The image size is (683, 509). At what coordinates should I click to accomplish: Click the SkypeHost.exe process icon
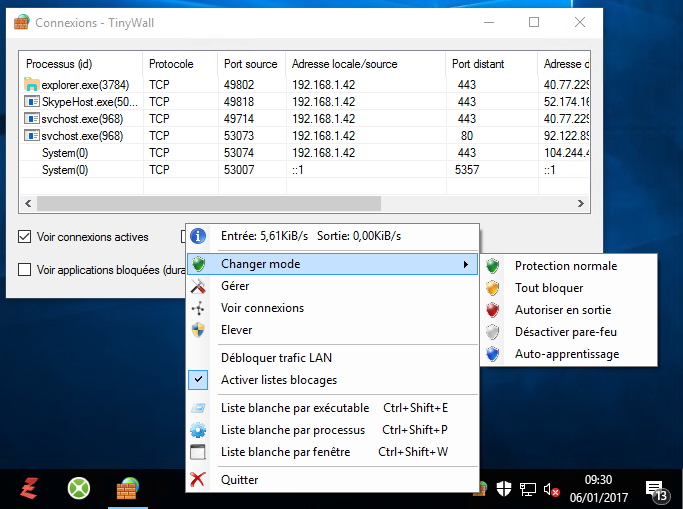32,101
